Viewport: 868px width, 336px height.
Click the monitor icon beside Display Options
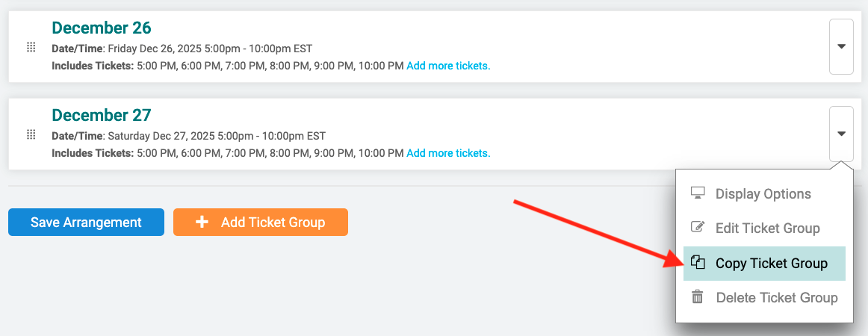pos(698,193)
